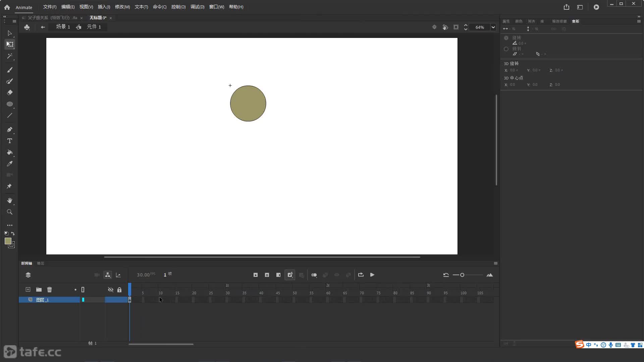The height and width of the screenshot is (362, 644).
Task: Select the Eyedropper tool
Action: click(x=10, y=164)
